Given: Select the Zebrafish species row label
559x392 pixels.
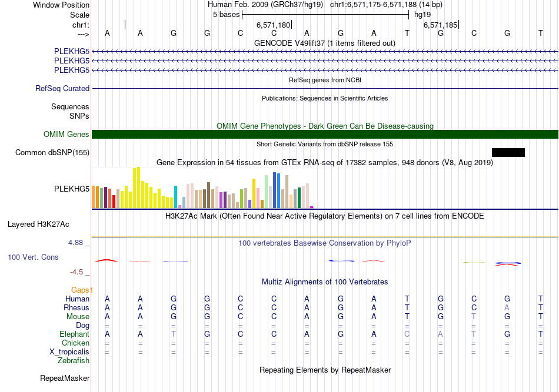Looking at the screenshot, I should point(74,361).
